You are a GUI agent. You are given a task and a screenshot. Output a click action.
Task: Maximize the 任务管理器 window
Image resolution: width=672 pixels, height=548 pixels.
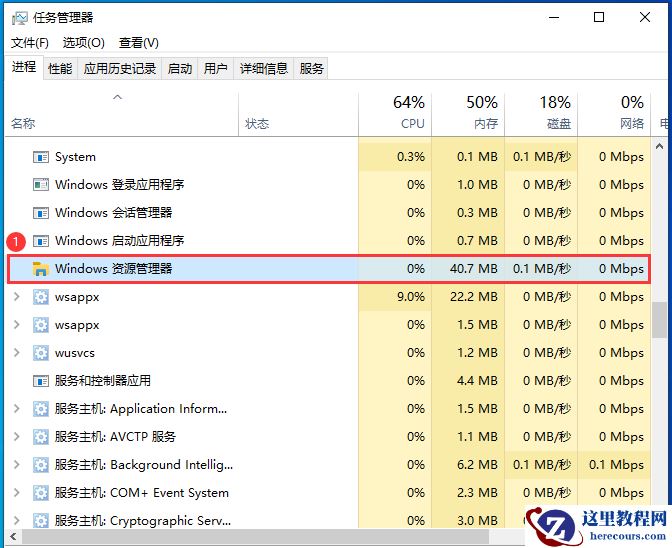coord(599,18)
